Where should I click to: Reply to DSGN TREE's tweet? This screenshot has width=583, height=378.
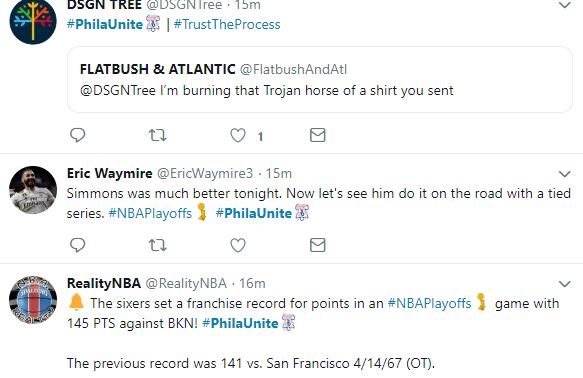pyautogui.click(x=78, y=135)
